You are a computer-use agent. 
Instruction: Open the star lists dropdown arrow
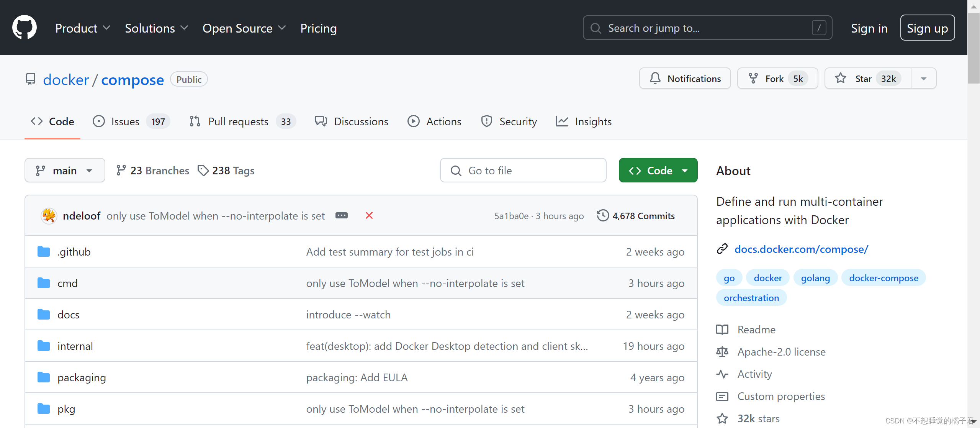pos(924,79)
